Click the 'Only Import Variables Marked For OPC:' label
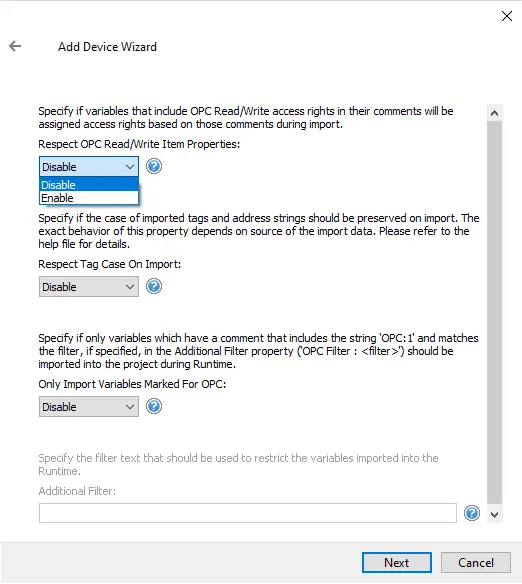 pyautogui.click(x=132, y=384)
